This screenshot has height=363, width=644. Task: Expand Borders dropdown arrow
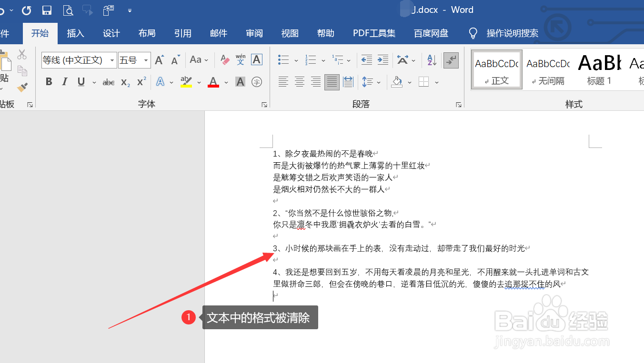click(x=437, y=82)
